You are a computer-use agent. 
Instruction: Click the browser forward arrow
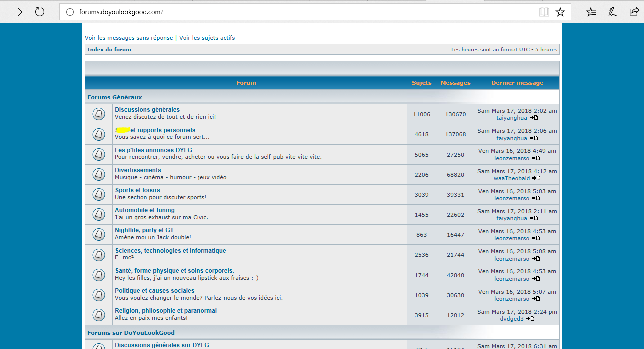click(x=18, y=12)
